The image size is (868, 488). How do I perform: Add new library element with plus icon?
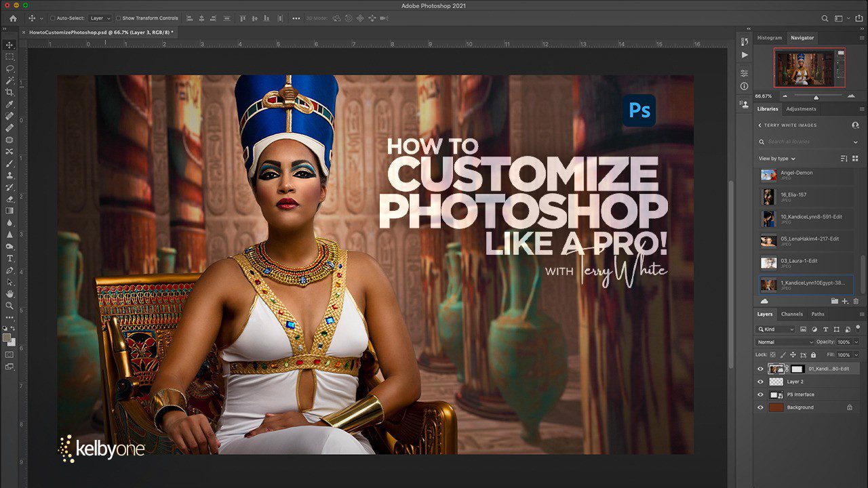coord(845,301)
